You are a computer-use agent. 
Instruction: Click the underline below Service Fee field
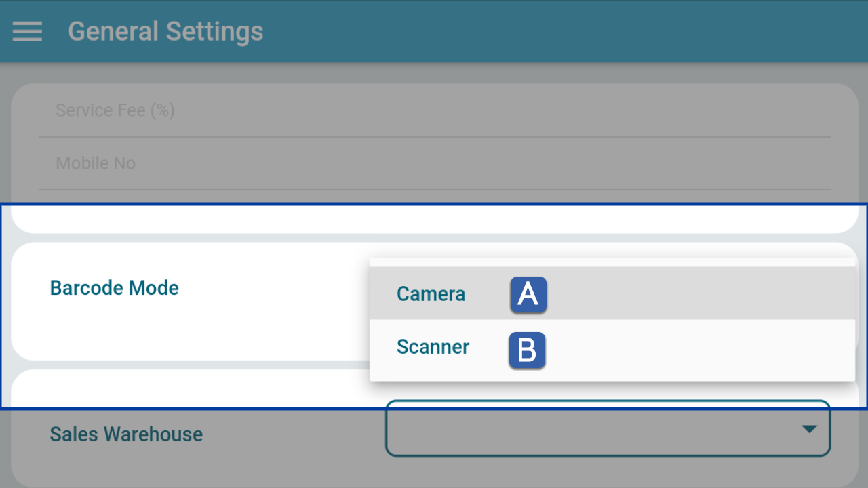pyautogui.click(x=435, y=137)
